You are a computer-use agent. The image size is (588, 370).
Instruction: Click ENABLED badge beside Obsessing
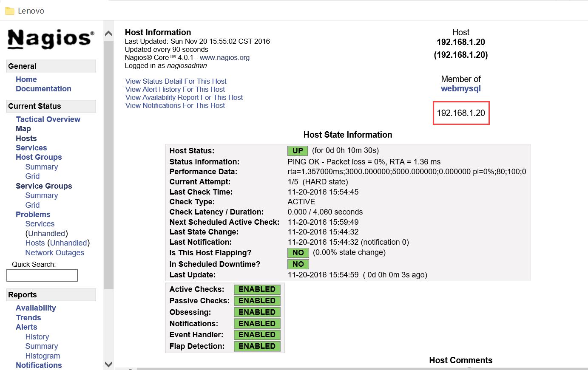coord(257,312)
